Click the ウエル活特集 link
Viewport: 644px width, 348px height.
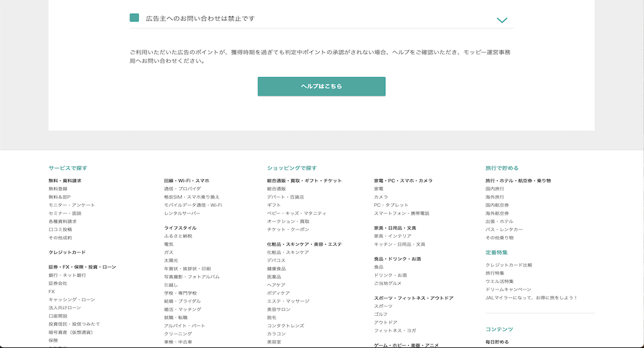click(499, 281)
